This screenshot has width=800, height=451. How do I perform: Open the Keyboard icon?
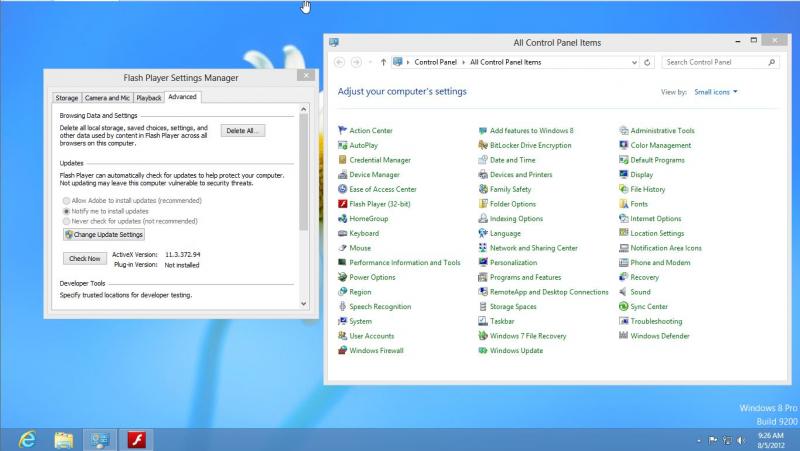click(342, 233)
